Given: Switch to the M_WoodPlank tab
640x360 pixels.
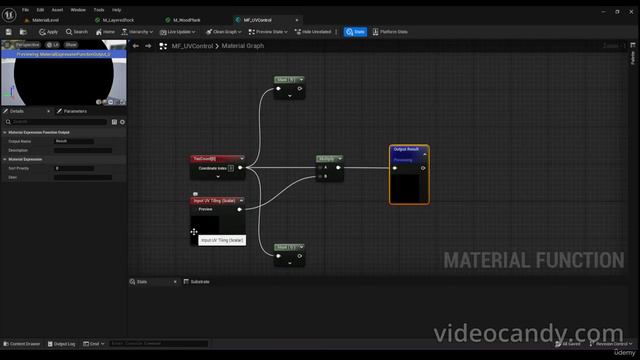Looking at the screenshot, I should pos(187,20).
